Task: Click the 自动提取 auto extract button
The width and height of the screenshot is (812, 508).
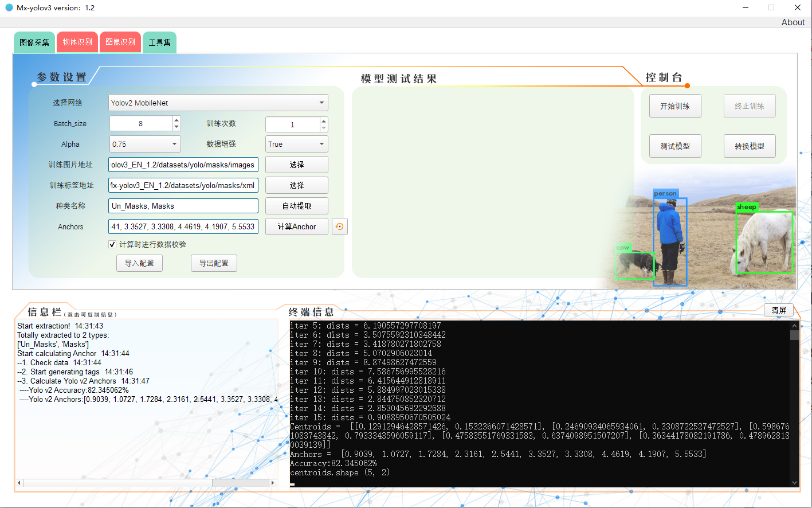Action: pos(297,206)
